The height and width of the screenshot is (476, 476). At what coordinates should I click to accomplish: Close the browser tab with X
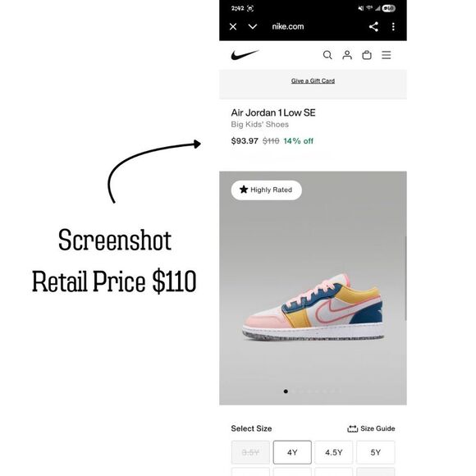(233, 27)
